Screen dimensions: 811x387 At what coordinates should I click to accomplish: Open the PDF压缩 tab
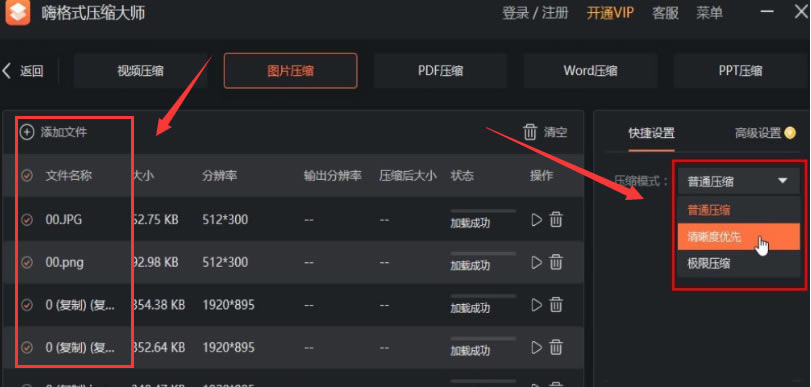(x=440, y=71)
